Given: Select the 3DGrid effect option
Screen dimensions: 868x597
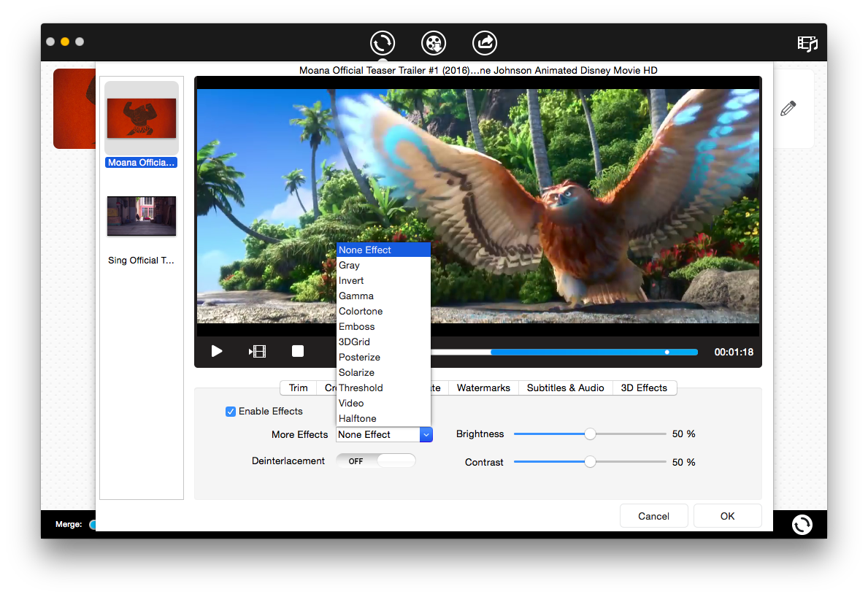Looking at the screenshot, I should (383, 342).
